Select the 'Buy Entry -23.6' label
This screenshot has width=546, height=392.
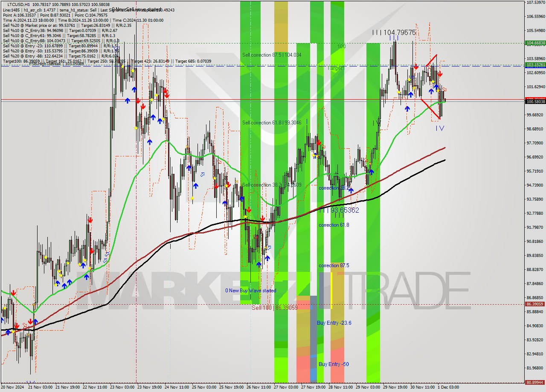[x=334, y=323]
